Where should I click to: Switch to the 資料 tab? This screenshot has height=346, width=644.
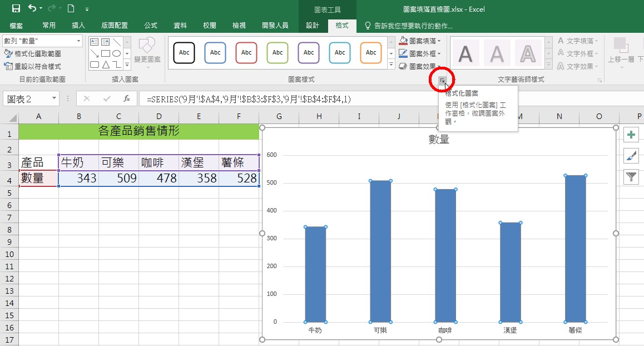[x=180, y=26]
